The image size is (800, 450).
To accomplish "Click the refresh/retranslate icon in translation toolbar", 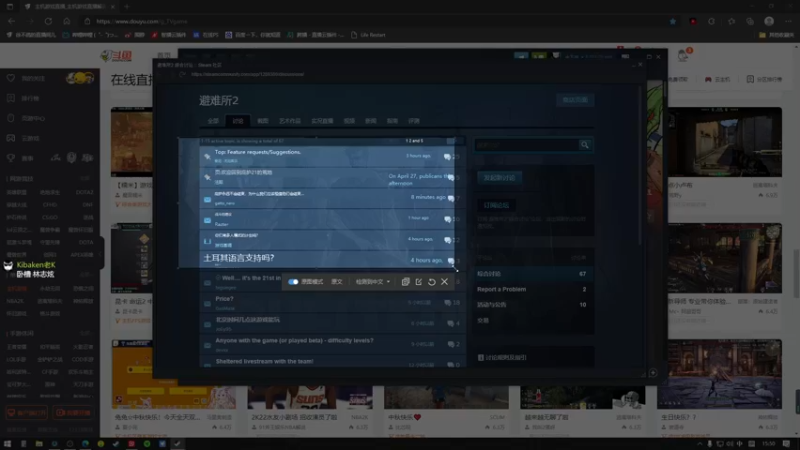I will (x=432, y=282).
